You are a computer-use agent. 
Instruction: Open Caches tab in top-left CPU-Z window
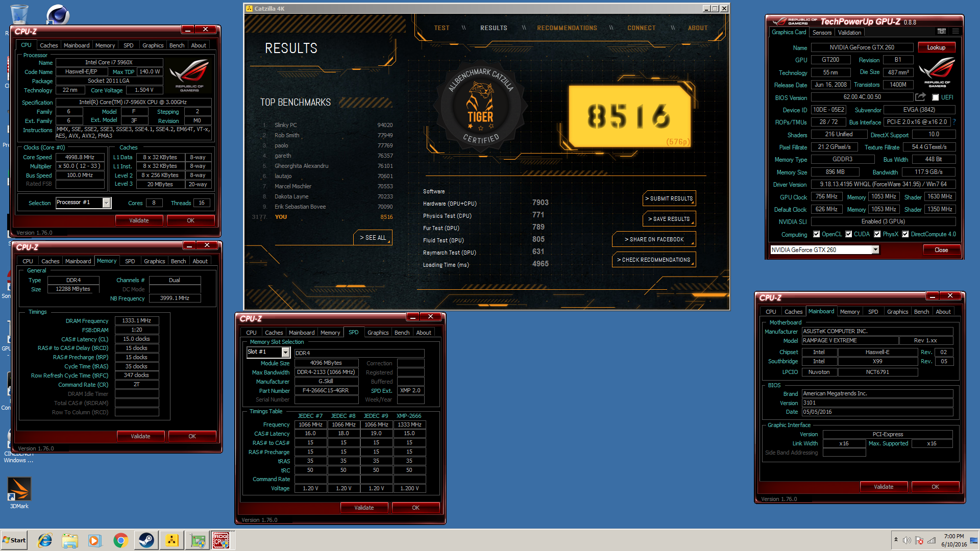(49, 45)
